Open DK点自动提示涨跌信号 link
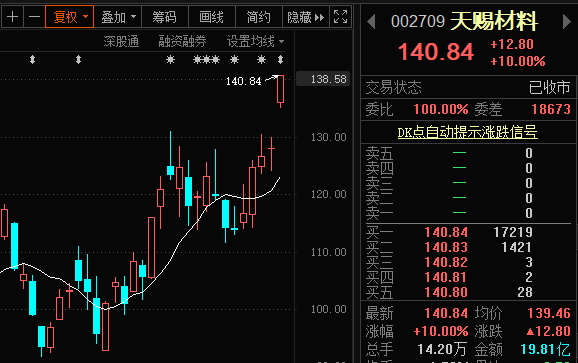 [x=467, y=132]
